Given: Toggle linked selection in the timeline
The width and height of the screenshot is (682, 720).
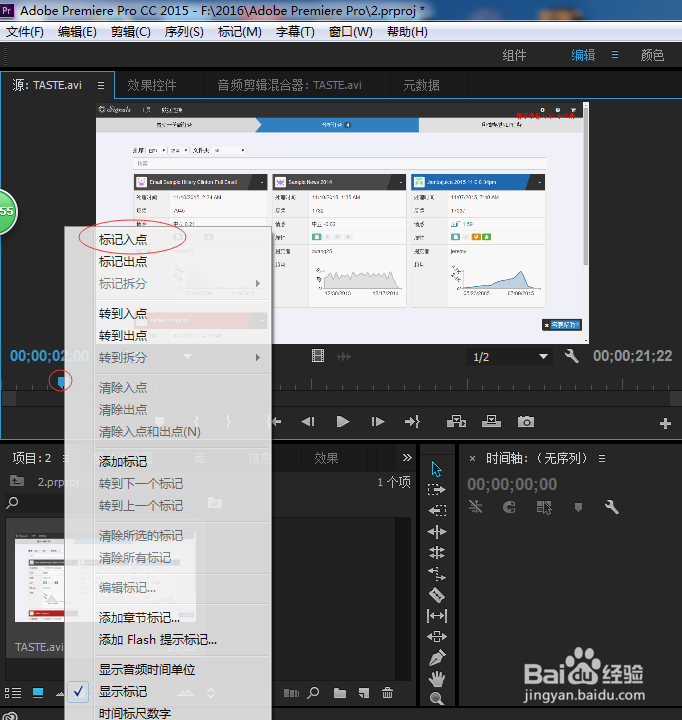Looking at the screenshot, I should (x=544, y=507).
